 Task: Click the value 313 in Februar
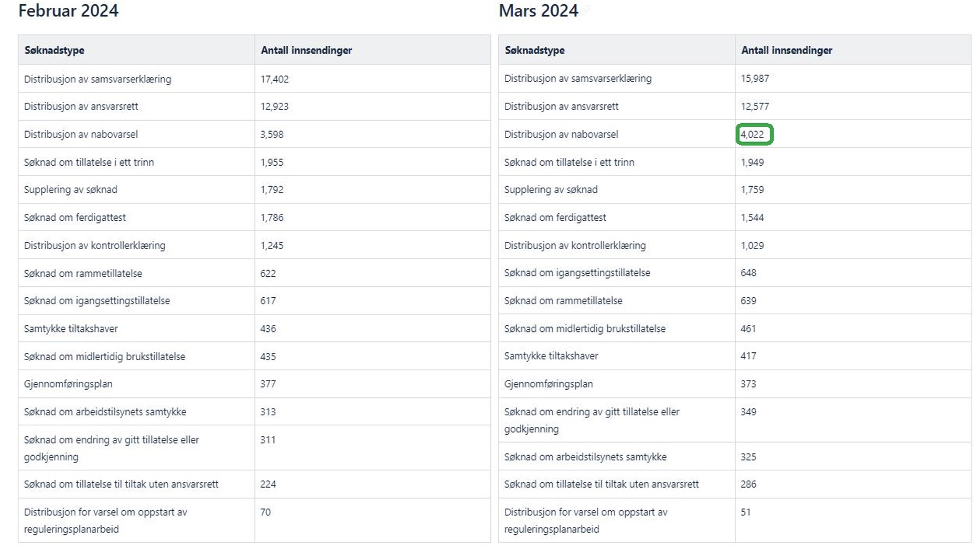coord(268,412)
